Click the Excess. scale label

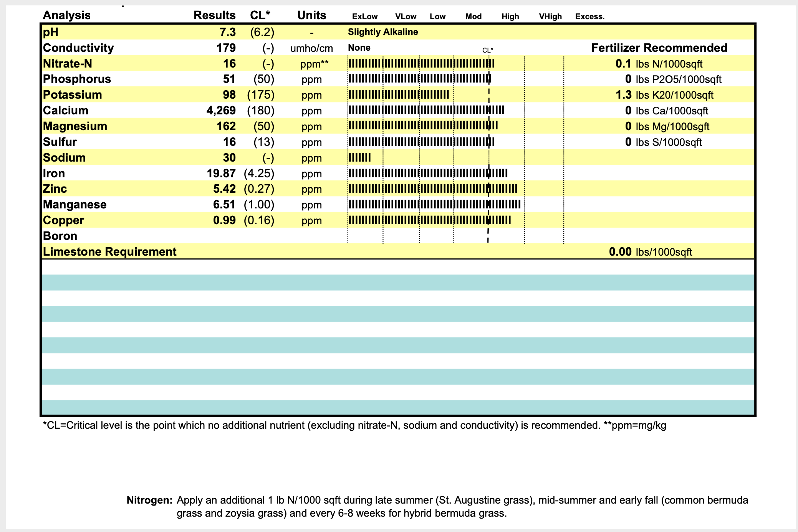pyautogui.click(x=589, y=17)
